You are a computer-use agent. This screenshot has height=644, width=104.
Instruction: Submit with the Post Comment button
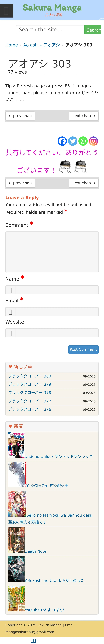click(x=83, y=350)
